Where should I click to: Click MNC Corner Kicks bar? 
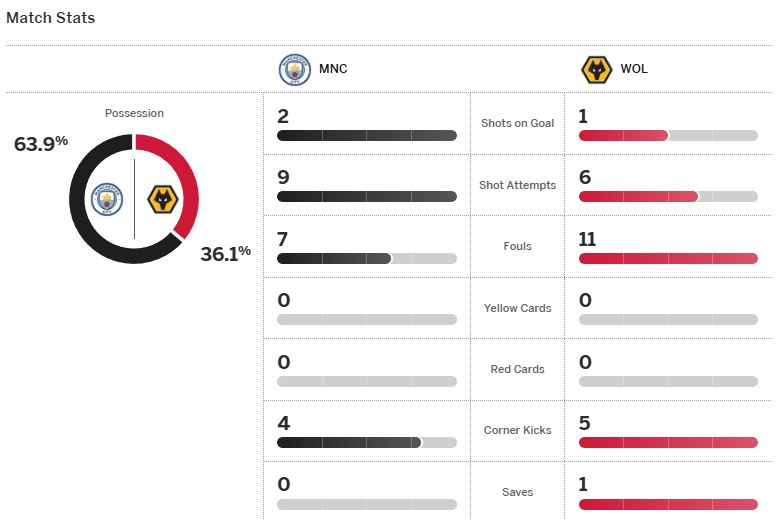[349, 442]
